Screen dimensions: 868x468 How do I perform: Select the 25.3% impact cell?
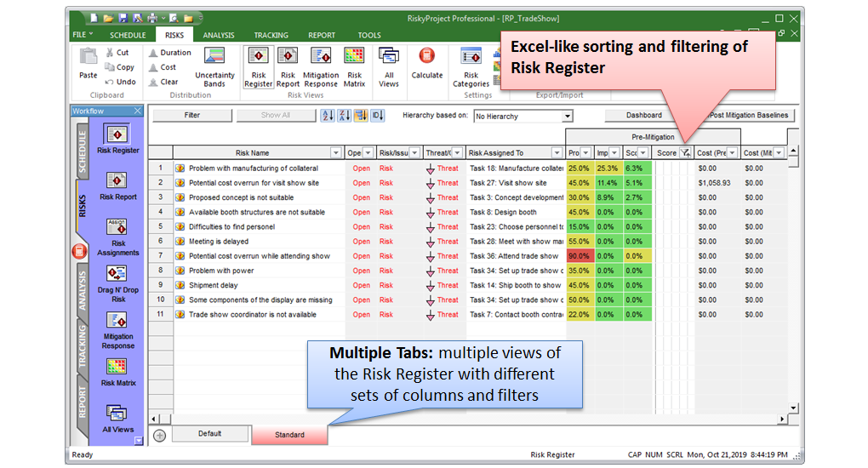click(608, 168)
